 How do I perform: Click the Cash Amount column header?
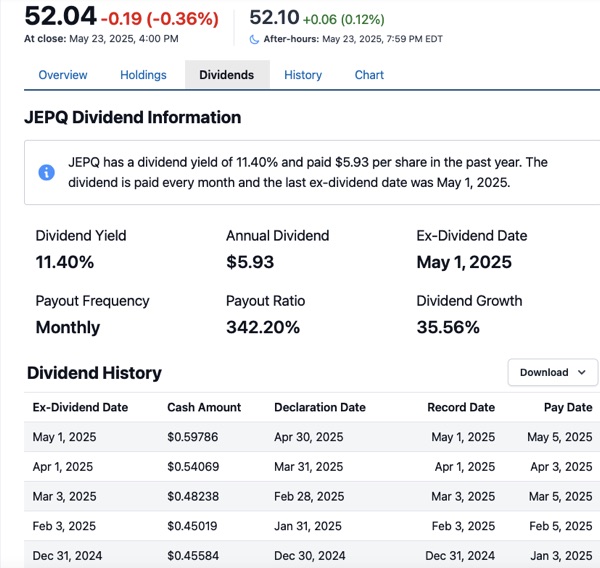click(x=204, y=407)
